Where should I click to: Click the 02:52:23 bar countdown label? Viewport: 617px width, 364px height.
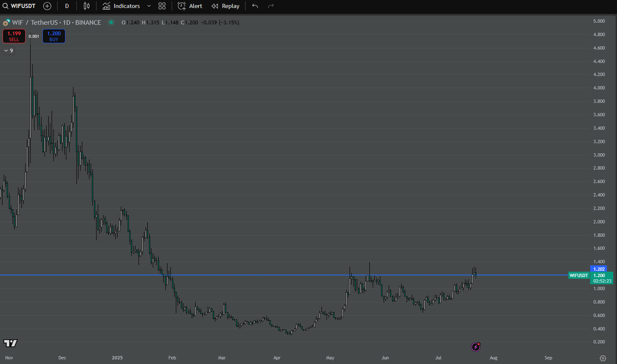coord(601,281)
